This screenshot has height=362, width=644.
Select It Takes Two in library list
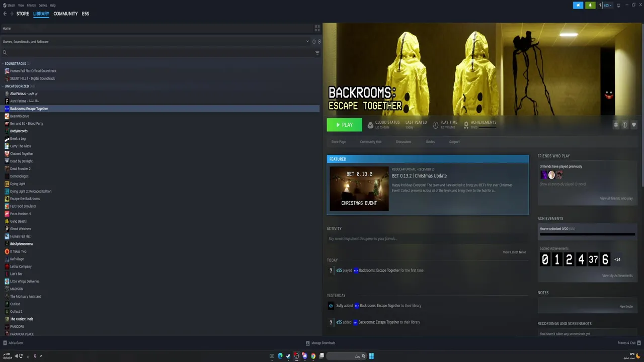[18, 251]
